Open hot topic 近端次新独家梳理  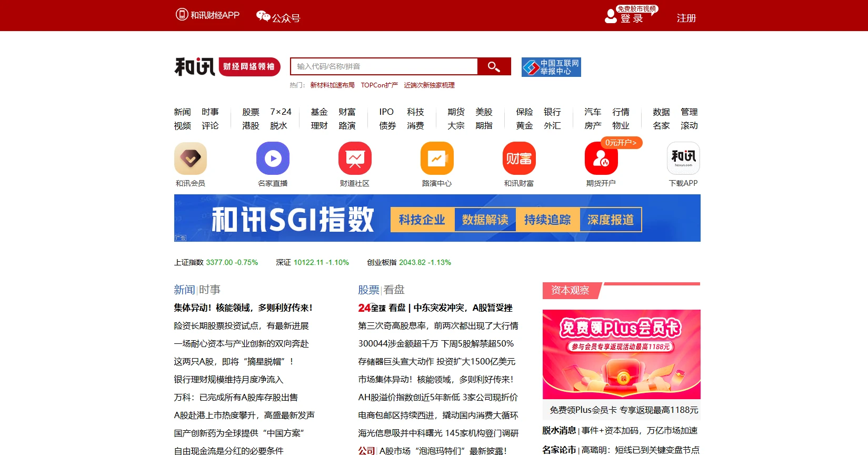point(429,85)
